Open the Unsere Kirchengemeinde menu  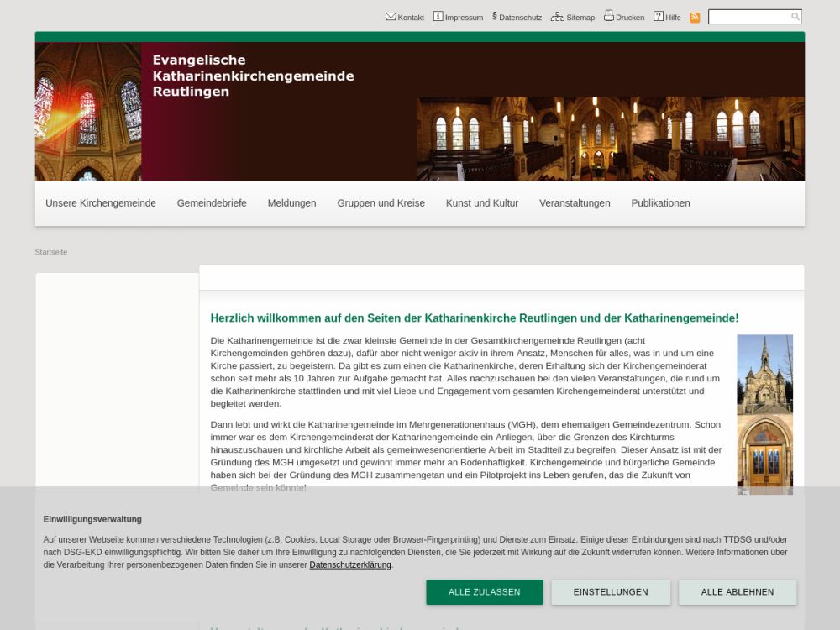coord(101,203)
